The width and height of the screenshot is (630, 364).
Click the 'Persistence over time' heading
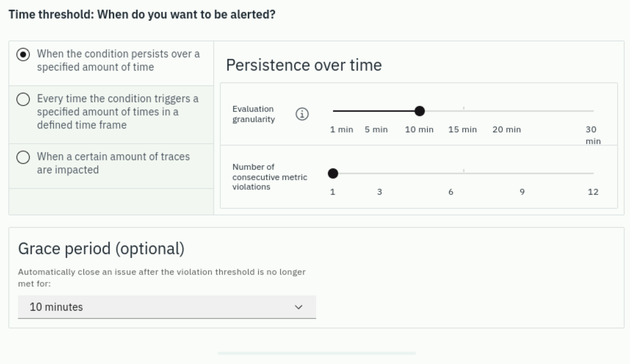[x=304, y=65]
